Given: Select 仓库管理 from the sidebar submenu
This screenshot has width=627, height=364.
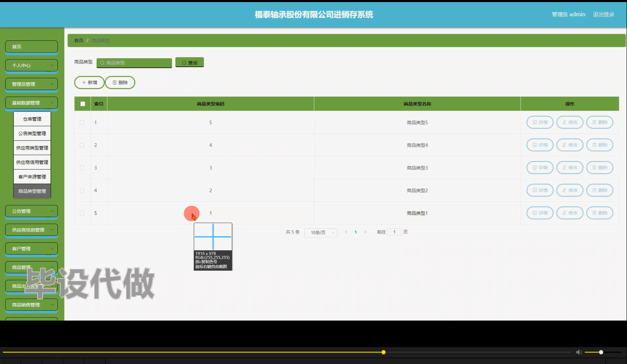Looking at the screenshot, I should point(32,119).
